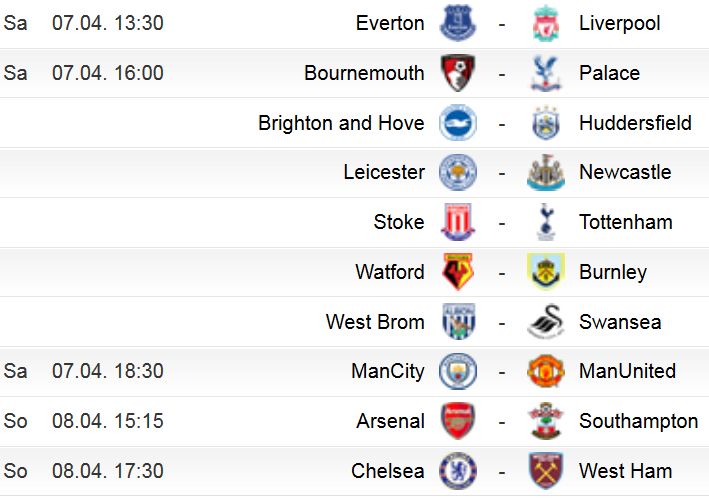
Task: Click the Burnley club crest
Action: 546,272
